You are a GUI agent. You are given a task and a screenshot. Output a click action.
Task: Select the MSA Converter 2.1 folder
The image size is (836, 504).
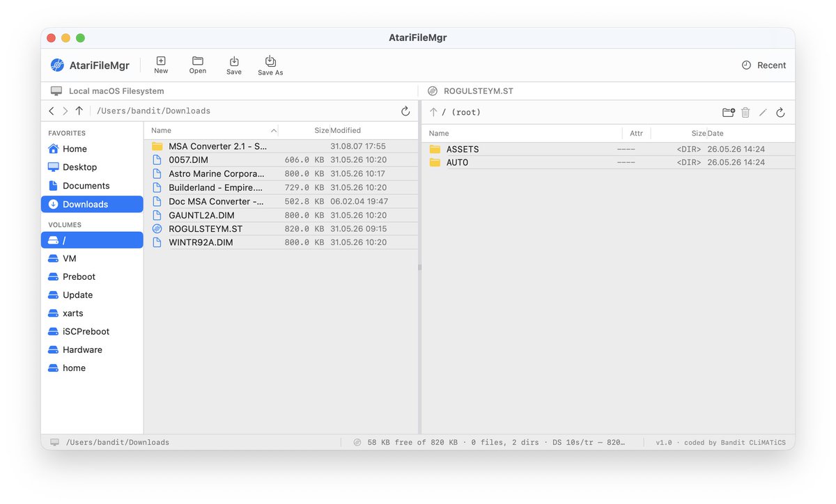[281, 146]
